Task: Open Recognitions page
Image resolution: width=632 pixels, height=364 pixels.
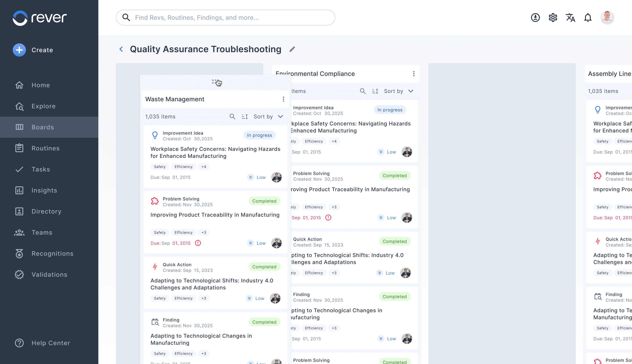Action: point(49,253)
